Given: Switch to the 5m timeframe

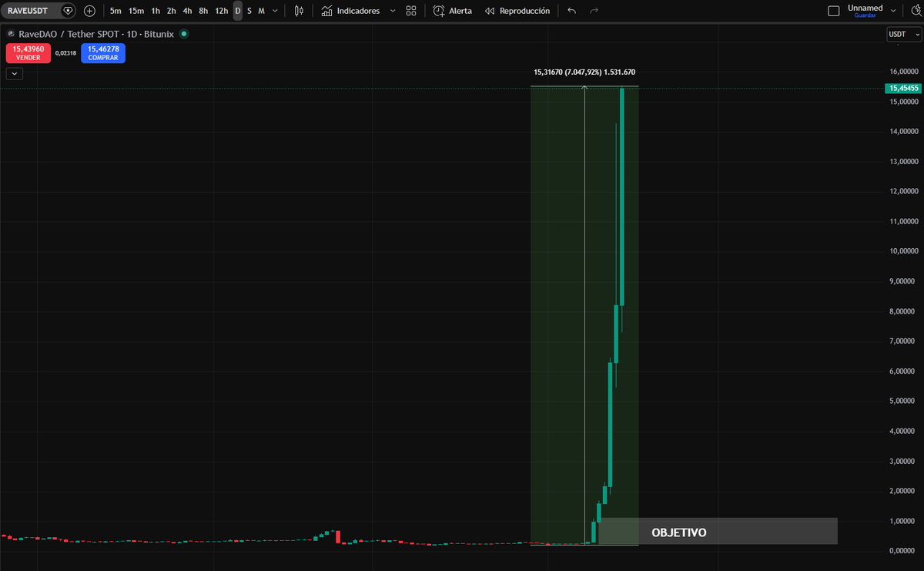Looking at the screenshot, I should tap(115, 11).
